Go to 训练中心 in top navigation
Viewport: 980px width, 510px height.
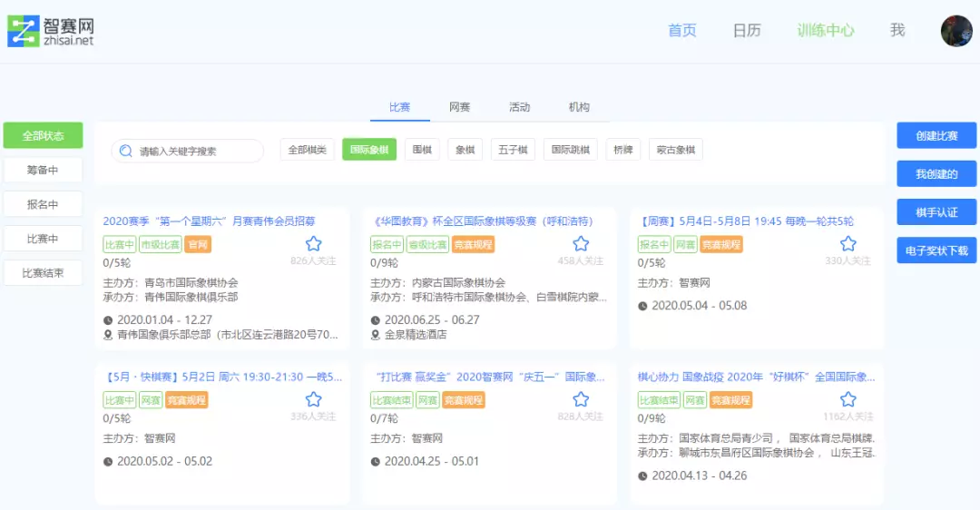point(826,30)
